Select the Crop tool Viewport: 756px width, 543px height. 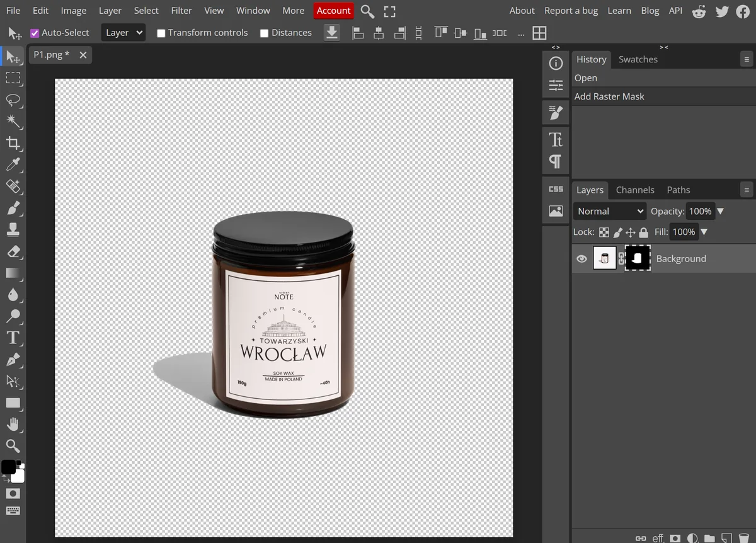(13, 143)
